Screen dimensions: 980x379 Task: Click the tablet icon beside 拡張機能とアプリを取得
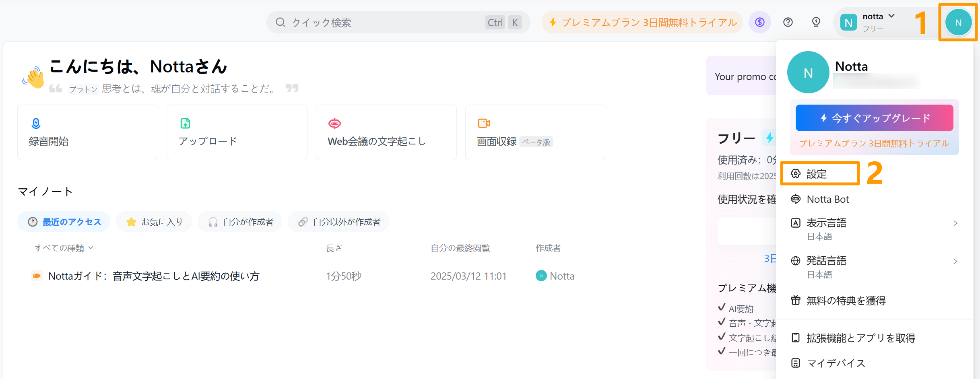click(796, 338)
